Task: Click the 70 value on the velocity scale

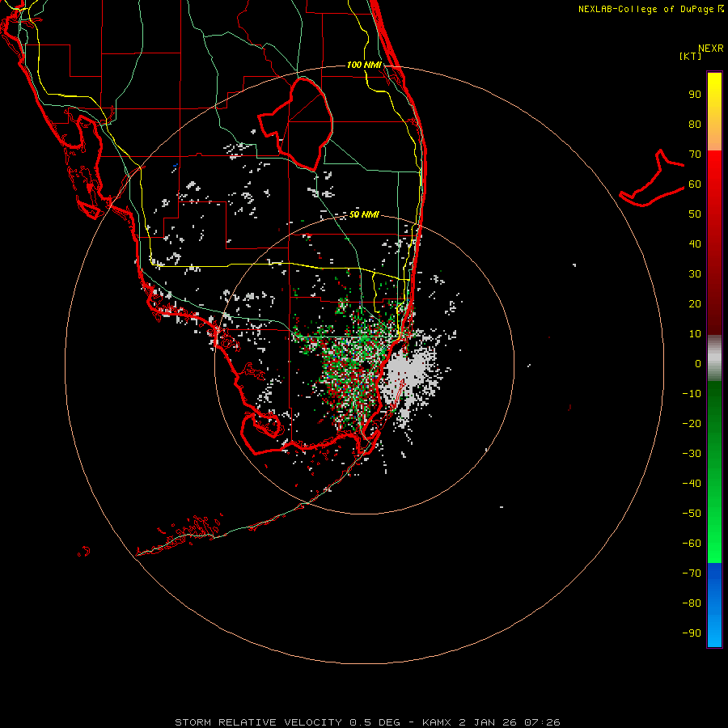Action: 695,154
